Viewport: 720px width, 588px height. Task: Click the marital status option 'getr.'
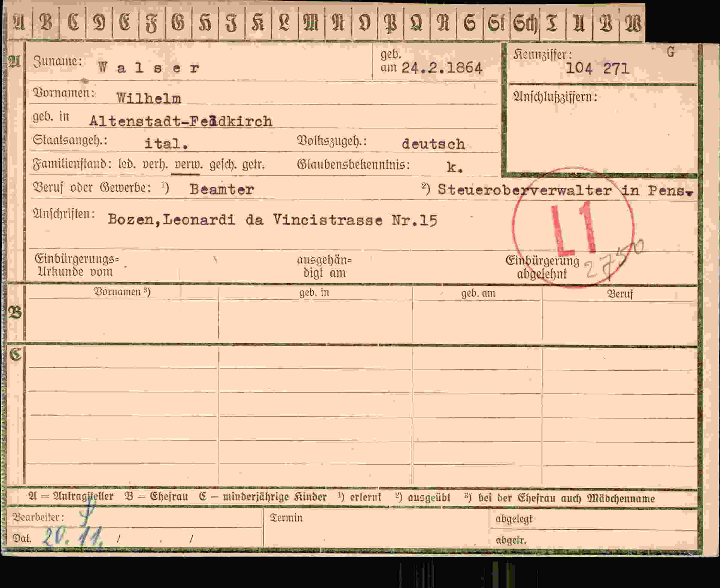pyautogui.click(x=253, y=165)
